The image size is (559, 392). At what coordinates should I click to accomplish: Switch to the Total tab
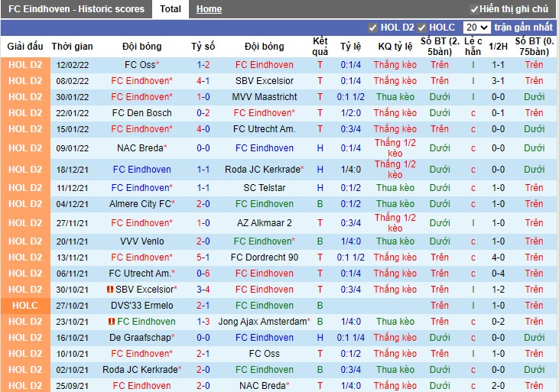[x=171, y=9]
